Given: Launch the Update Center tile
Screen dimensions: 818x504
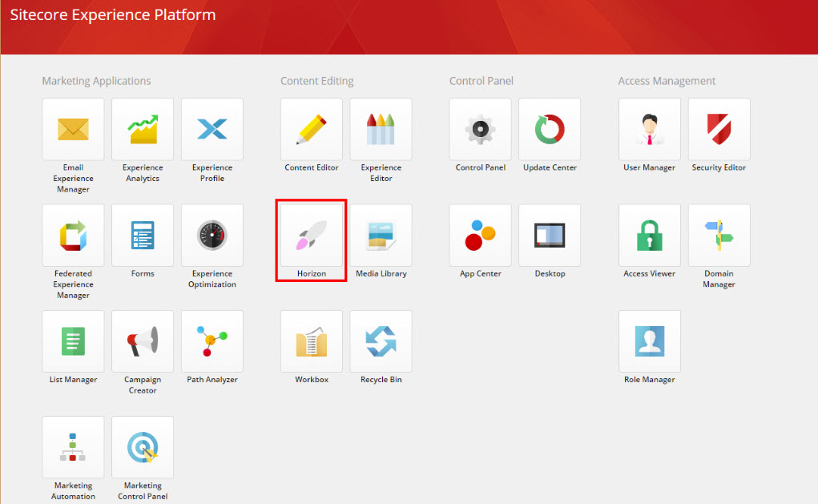Looking at the screenshot, I should [x=550, y=129].
